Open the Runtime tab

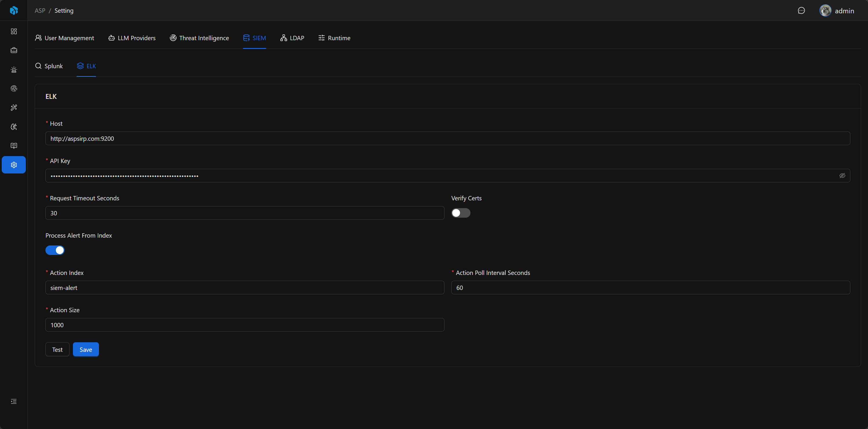pyautogui.click(x=334, y=38)
